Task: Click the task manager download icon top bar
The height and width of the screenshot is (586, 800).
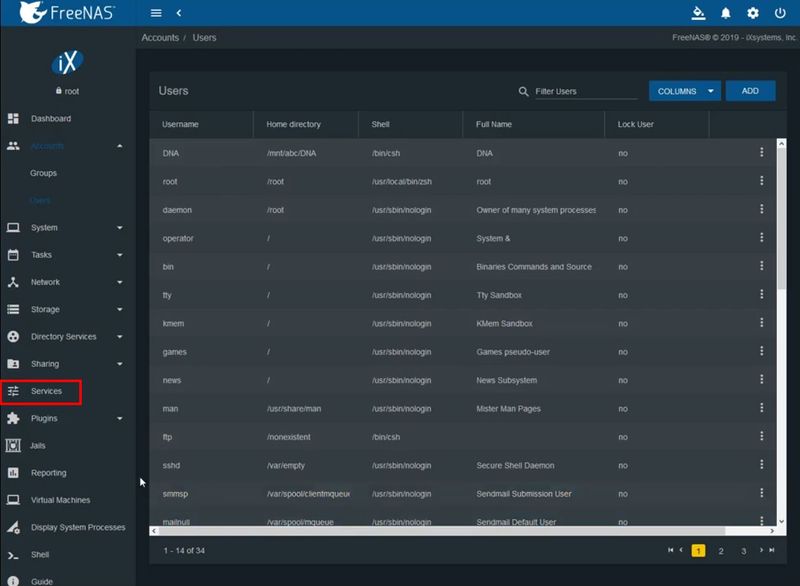Action: point(698,13)
